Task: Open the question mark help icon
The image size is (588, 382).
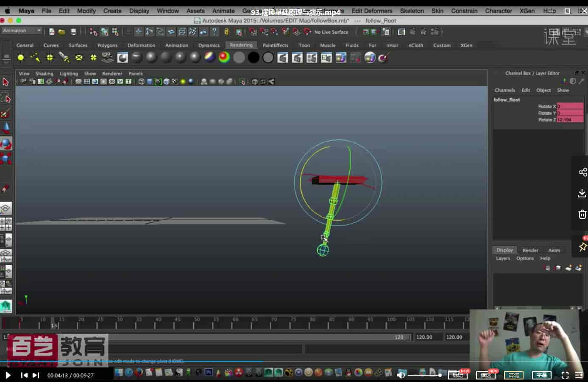Action: coord(215,32)
